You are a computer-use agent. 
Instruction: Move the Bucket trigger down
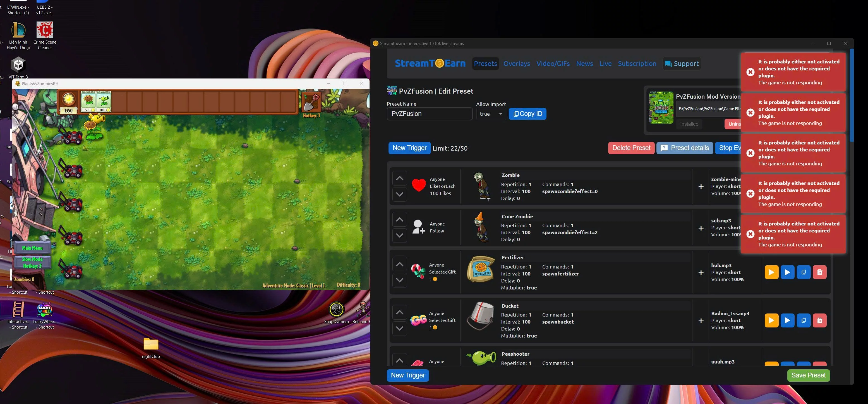click(x=399, y=328)
